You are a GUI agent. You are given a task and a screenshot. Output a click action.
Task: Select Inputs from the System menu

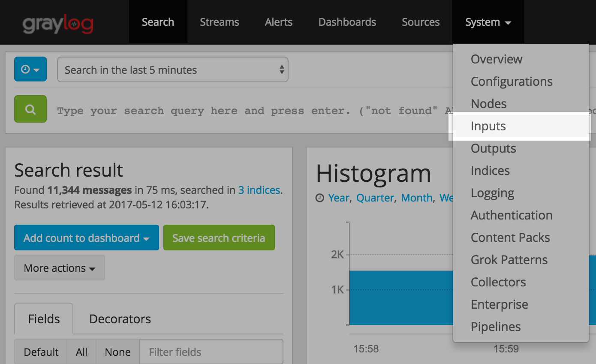pos(488,126)
